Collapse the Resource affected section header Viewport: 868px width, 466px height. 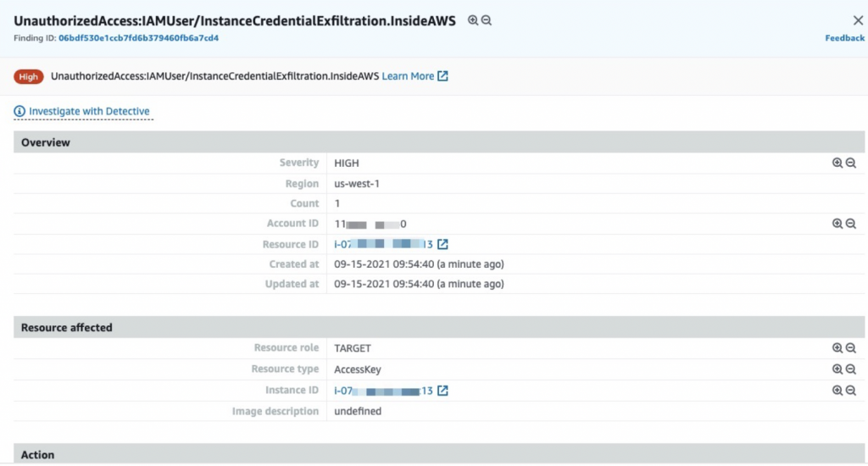pos(439,328)
